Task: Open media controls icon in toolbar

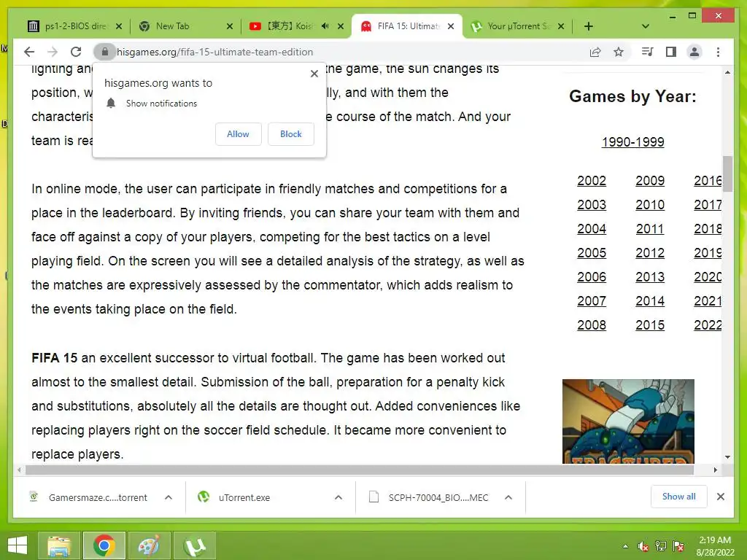Action: click(648, 52)
